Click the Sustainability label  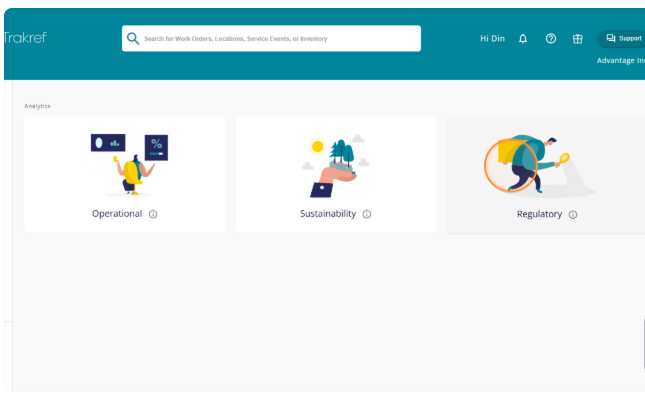coord(328,214)
